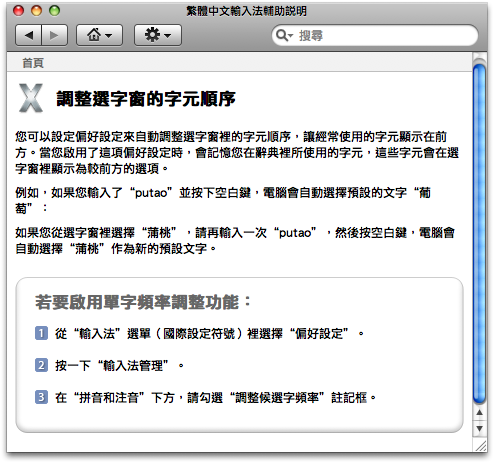Click the window title 繁體中文輸入法輔助說明
The height and width of the screenshot is (463, 494).
(246, 11)
